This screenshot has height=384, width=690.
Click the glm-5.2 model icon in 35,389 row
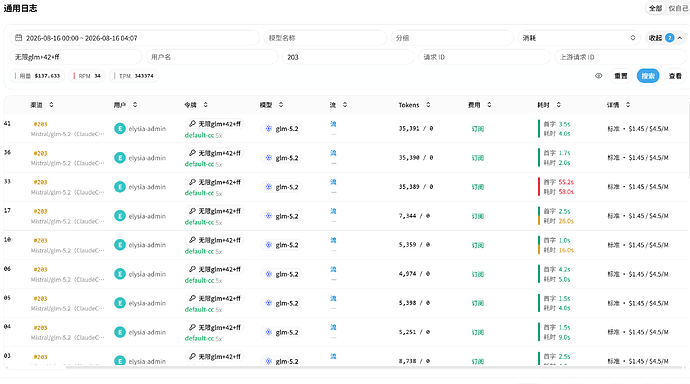coord(268,187)
